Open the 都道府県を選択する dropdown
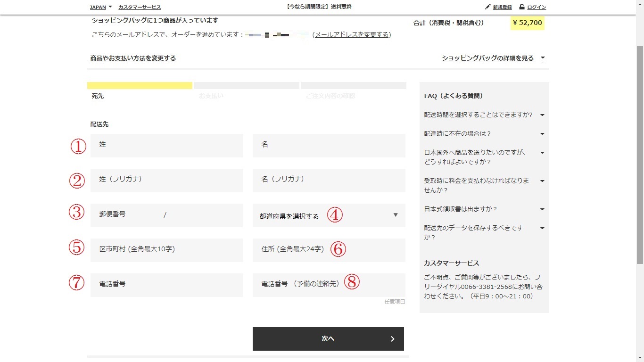The width and height of the screenshot is (644, 362). pos(329,215)
